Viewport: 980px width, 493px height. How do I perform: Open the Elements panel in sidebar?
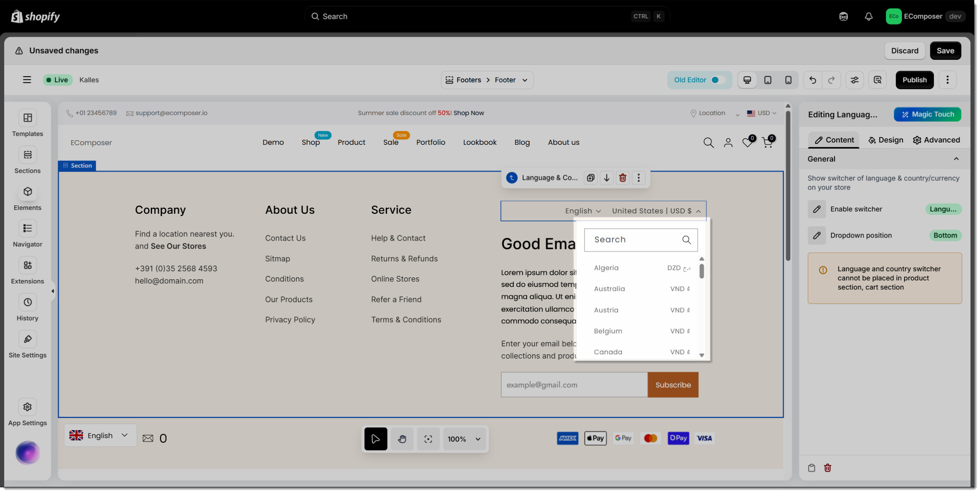[x=28, y=192]
